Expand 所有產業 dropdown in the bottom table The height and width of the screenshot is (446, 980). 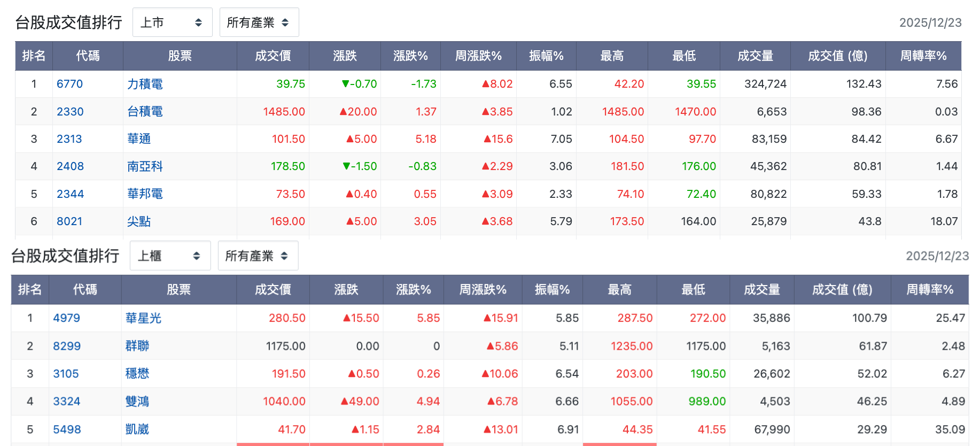258,256
